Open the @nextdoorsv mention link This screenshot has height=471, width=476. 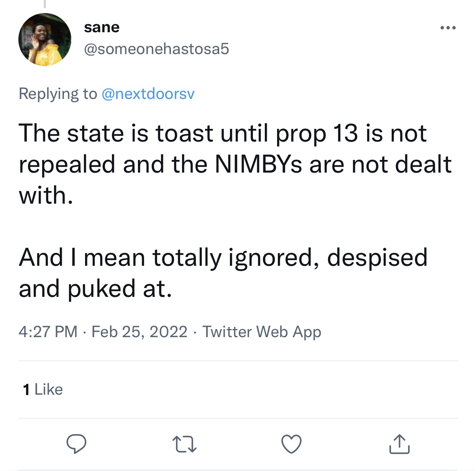(x=148, y=94)
